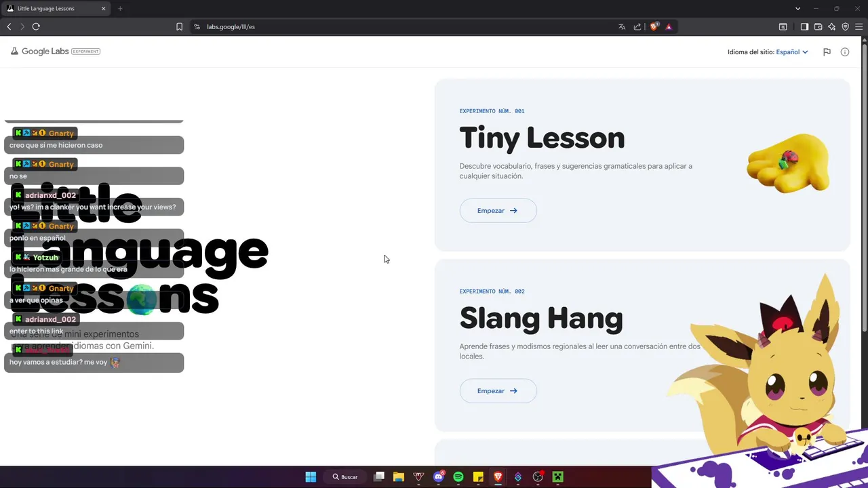Click the Yotzuh username in chat
This screenshot has height=488, width=868.
[45, 258]
